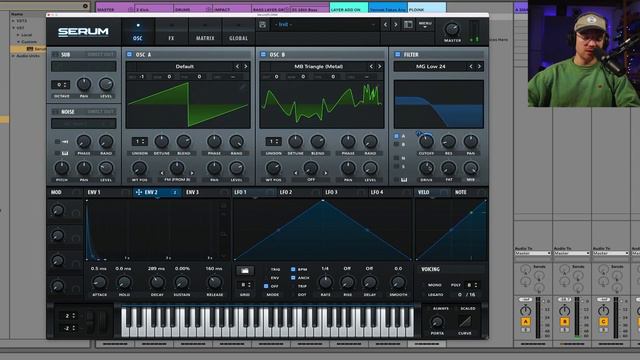Select previous wavetable for OSC B
Viewport: 640px width, 360px height.
[x=371, y=66]
